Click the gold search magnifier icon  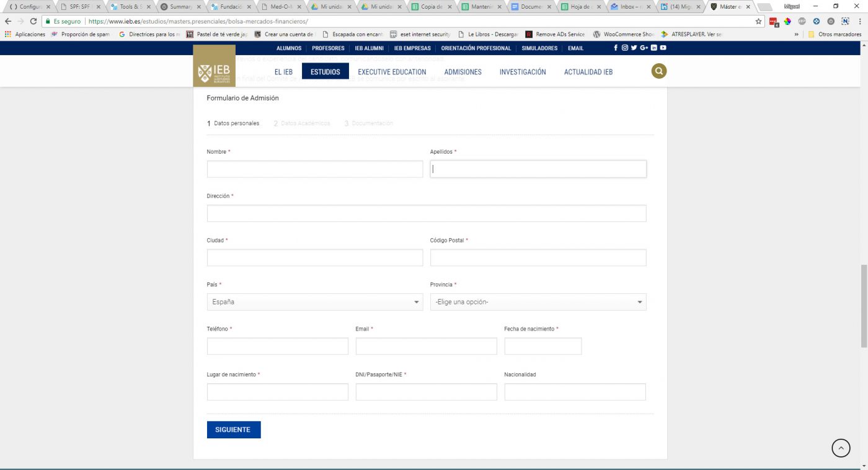click(x=659, y=71)
